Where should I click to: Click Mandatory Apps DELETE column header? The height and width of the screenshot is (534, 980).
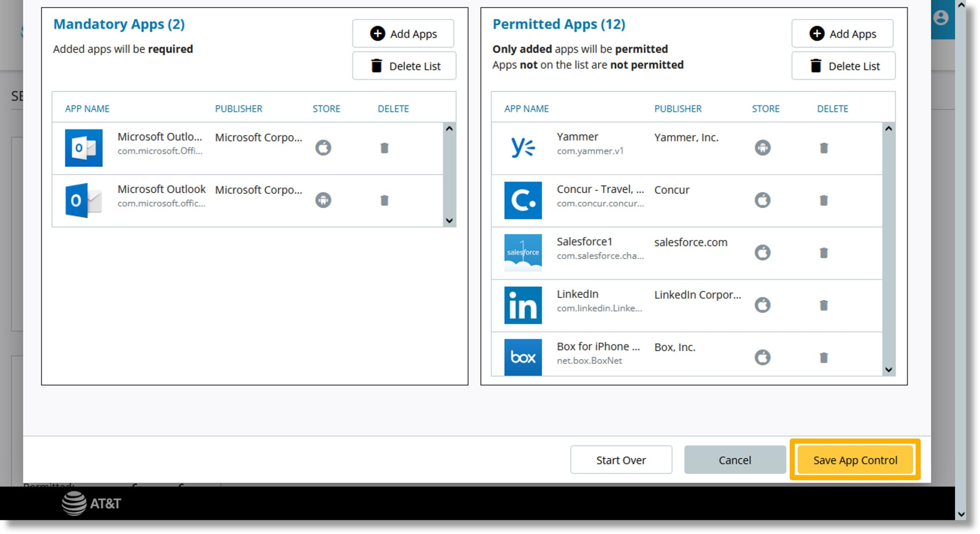pos(393,109)
